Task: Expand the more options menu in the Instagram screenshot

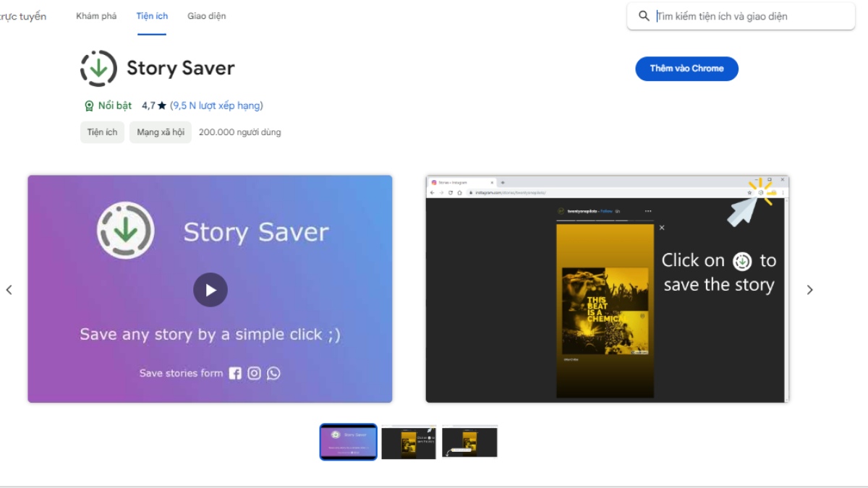Action: tap(648, 211)
